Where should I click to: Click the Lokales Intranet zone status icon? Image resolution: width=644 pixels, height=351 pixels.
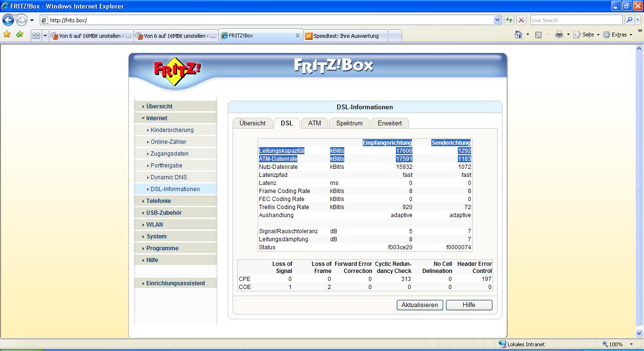click(x=502, y=344)
